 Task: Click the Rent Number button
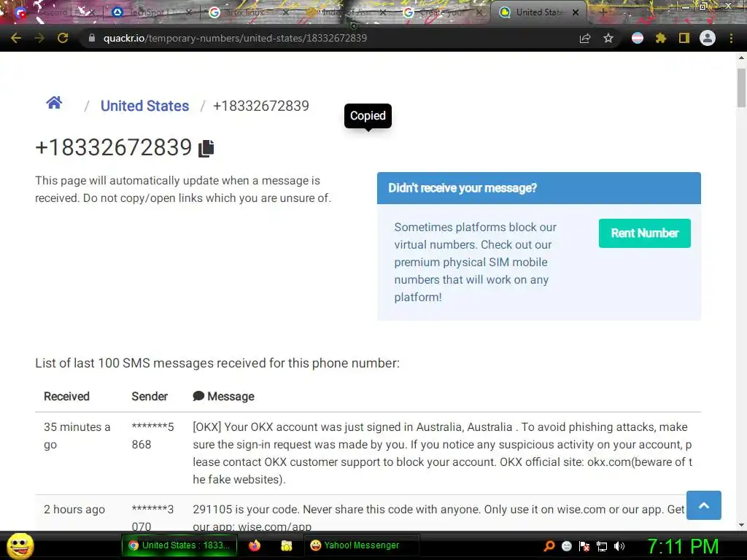coord(645,233)
